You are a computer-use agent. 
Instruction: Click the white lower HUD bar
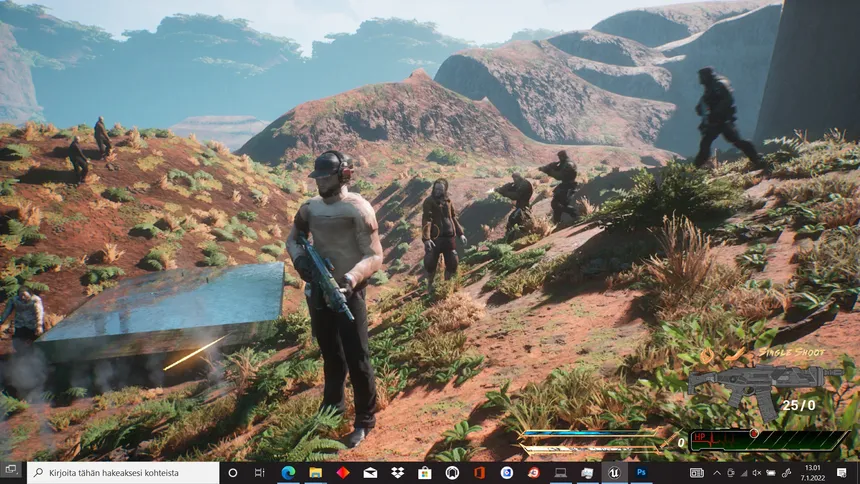click(x=589, y=449)
